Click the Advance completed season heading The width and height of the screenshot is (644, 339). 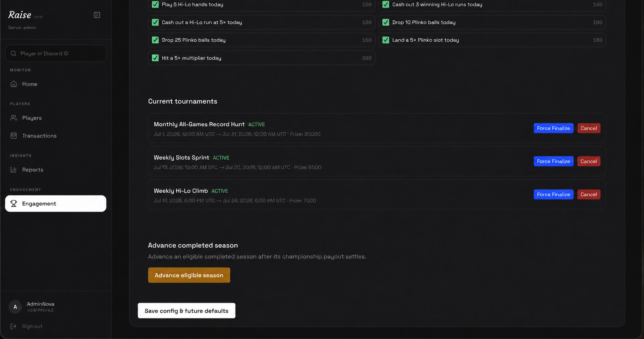(x=193, y=245)
